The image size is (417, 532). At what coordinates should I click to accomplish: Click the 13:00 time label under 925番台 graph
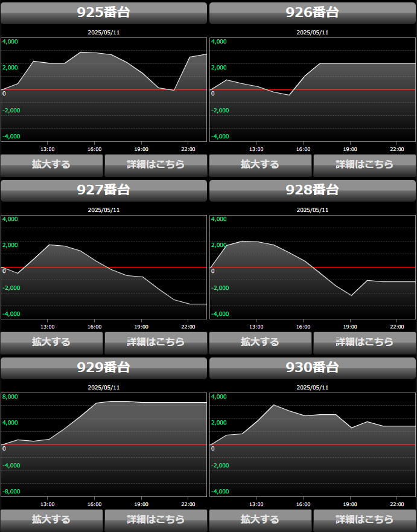pyautogui.click(x=48, y=149)
